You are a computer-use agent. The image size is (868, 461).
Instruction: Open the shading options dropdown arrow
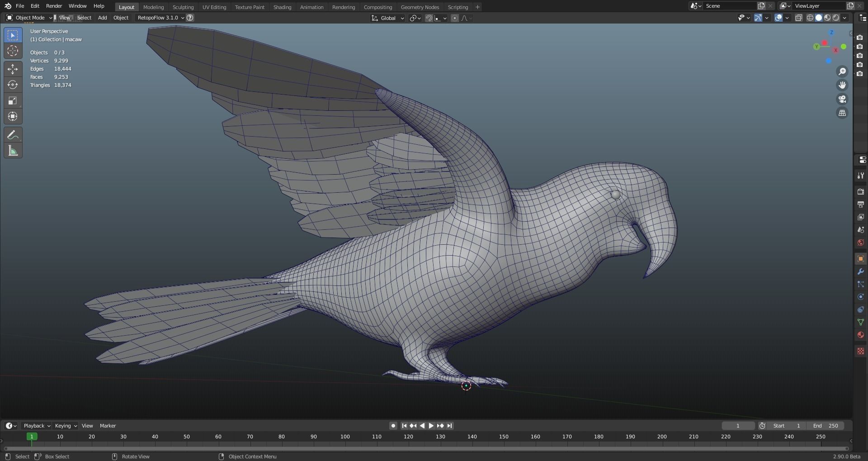[844, 18]
